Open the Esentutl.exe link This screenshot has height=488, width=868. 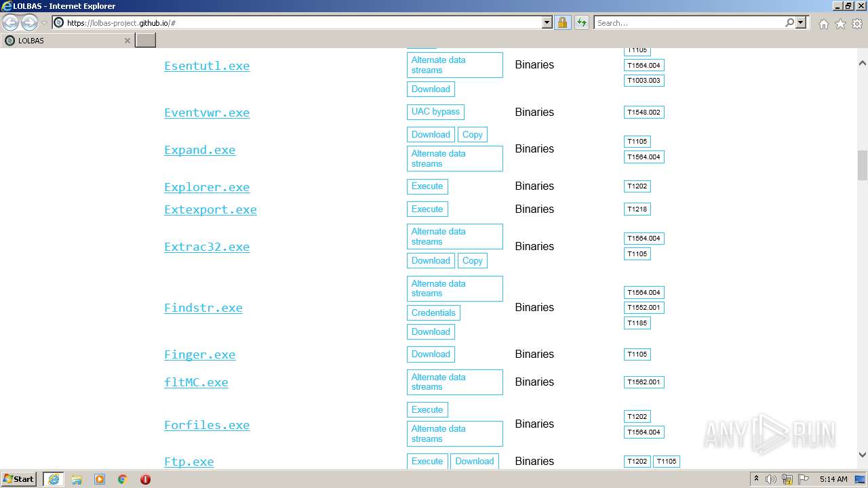click(x=207, y=66)
